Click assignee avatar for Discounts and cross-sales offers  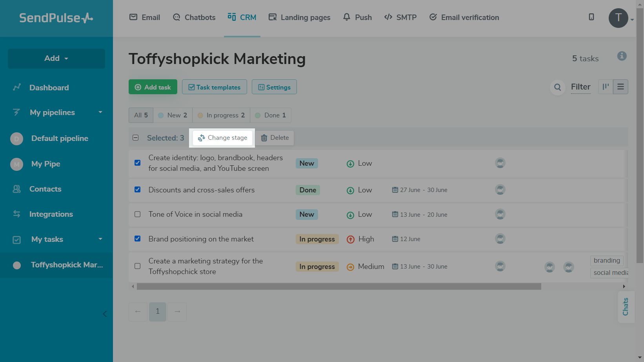click(x=500, y=190)
